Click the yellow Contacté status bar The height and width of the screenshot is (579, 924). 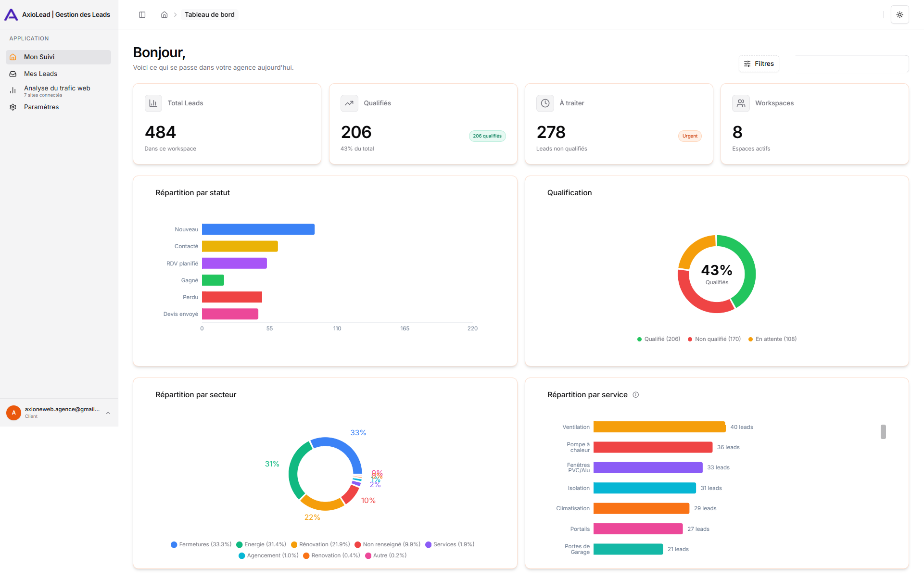point(240,246)
